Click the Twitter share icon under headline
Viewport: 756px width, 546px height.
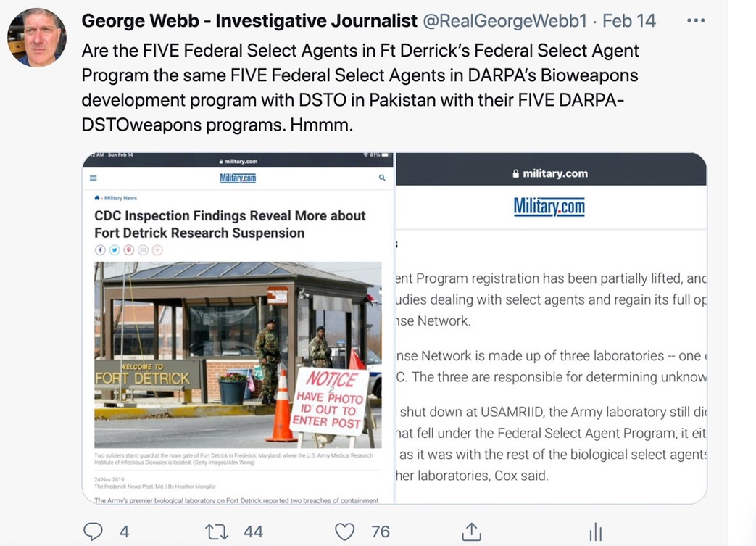(115, 250)
